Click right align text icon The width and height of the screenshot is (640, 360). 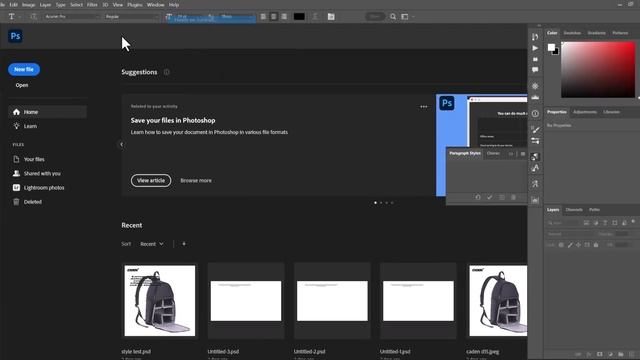[x=284, y=17]
